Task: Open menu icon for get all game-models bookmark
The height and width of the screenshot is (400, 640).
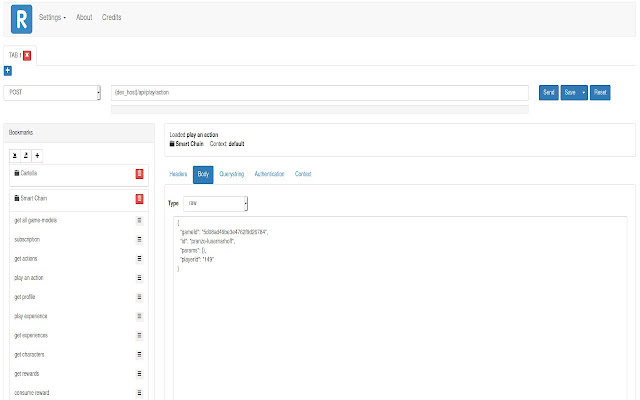Action: pos(139,220)
